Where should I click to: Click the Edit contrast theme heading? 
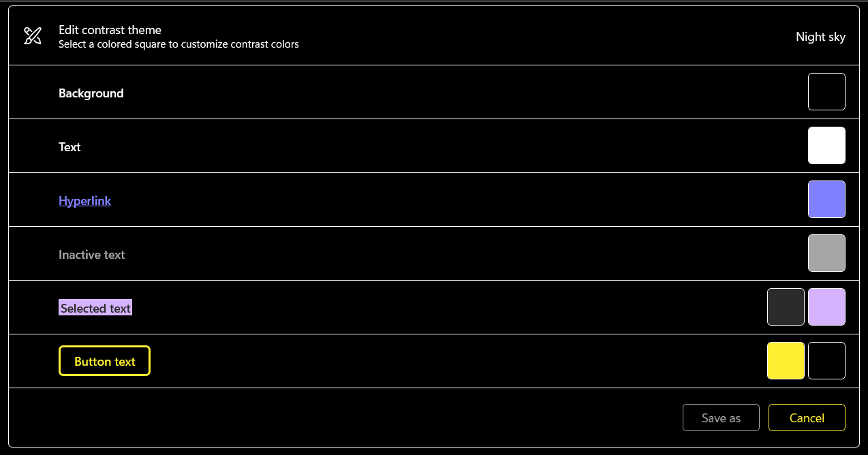(x=110, y=30)
